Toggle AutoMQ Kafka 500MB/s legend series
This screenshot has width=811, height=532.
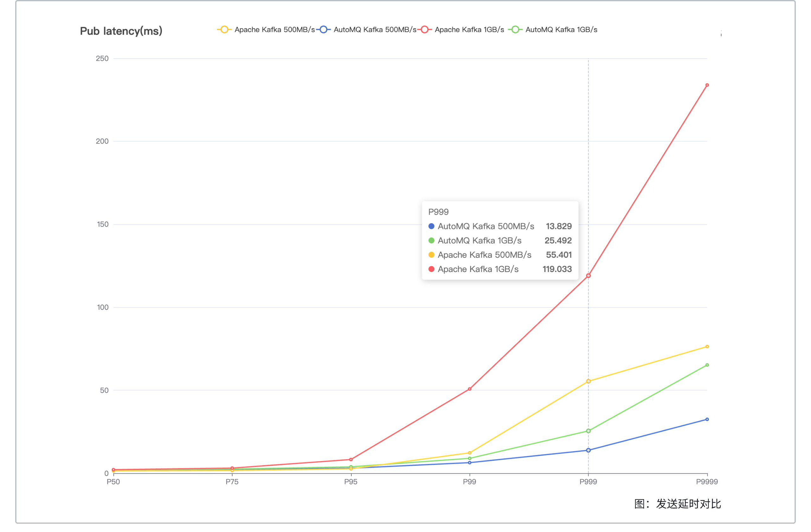pyautogui.click(x=375, y=30)
